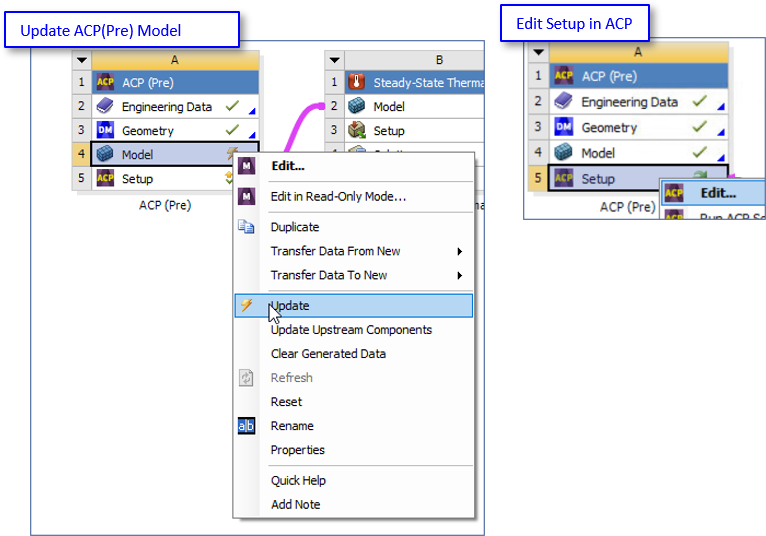
Task: Choose Edit... in right Setup context menu
Action: (713, 193)
